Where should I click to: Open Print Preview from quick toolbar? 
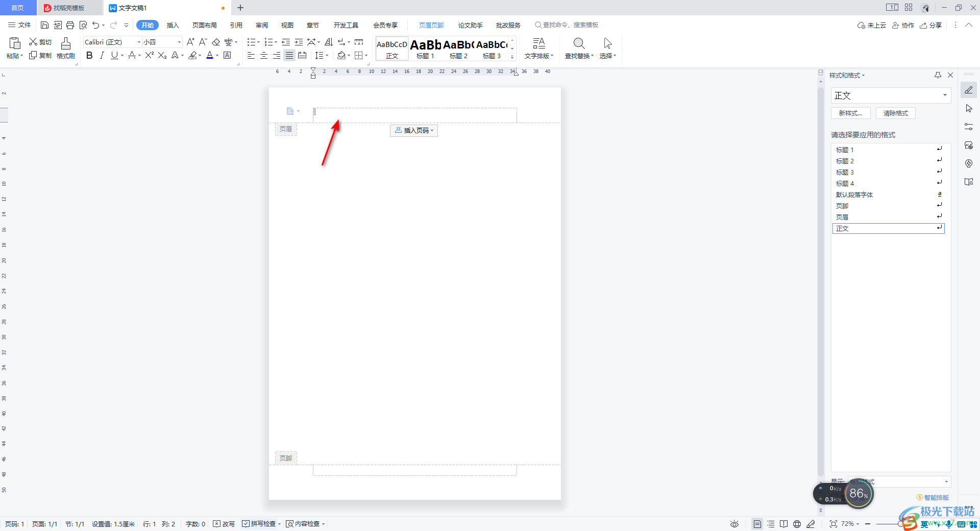[83, 25]
